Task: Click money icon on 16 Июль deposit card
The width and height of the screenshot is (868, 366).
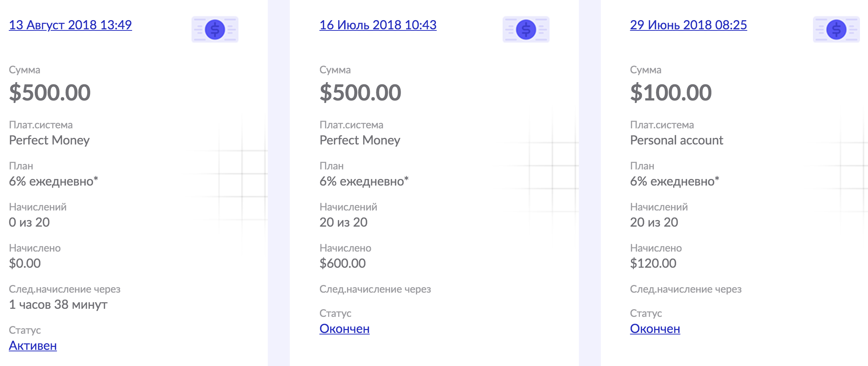Action: pyautogui.click(x=526, y=29)
